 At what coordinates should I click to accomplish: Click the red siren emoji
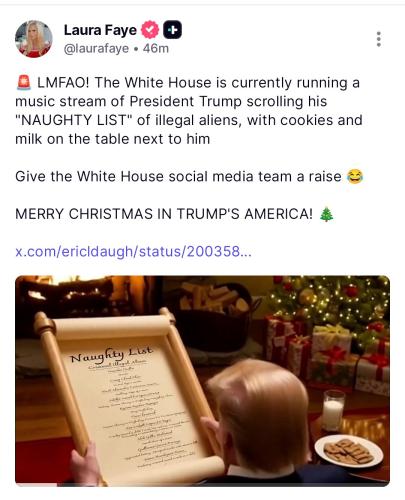24,83
